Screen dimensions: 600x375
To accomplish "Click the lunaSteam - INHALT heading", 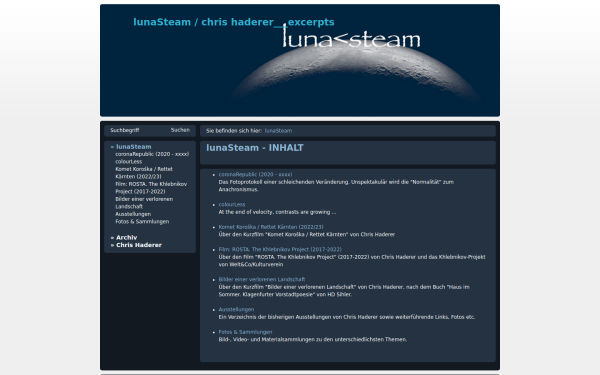I will [x=255, y=148].
